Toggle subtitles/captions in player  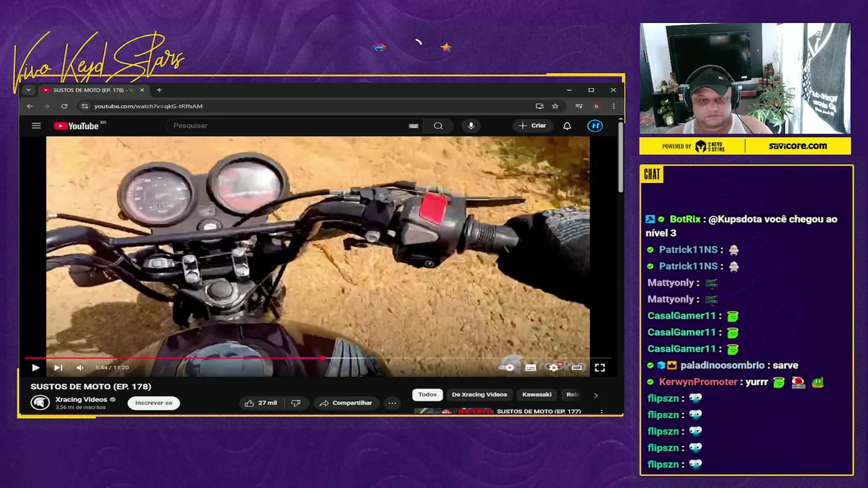click(531, 367)
